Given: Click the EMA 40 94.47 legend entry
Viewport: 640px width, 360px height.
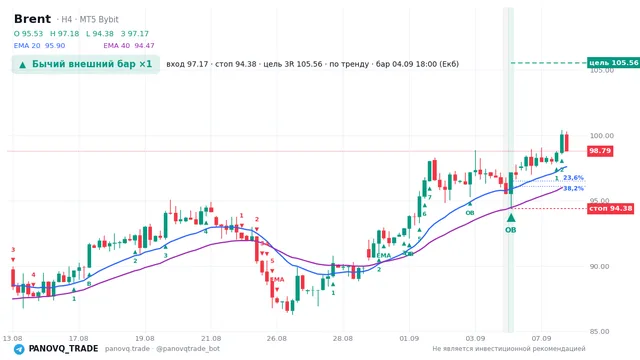Looking at the screenshot, I should (x=129, y=46).
